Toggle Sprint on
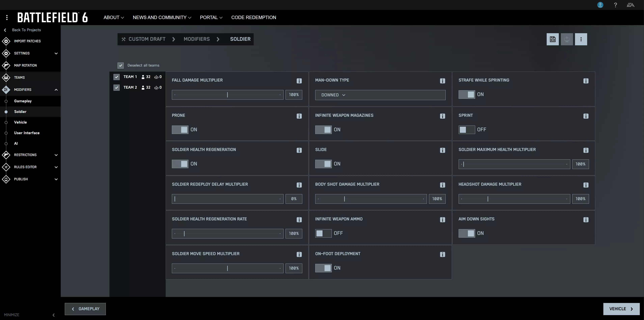This screenshot has height=320, width=644. pyautogui.click(x=467, y=130)
